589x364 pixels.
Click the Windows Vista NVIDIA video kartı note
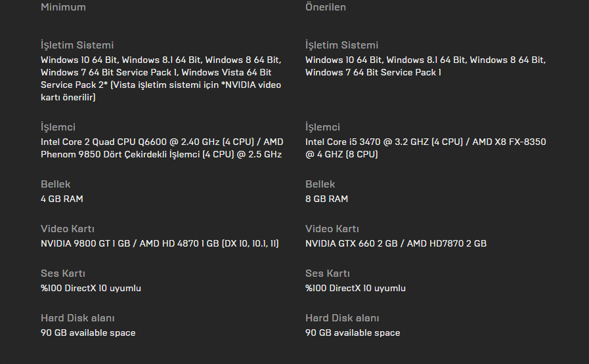coord(162,91)
